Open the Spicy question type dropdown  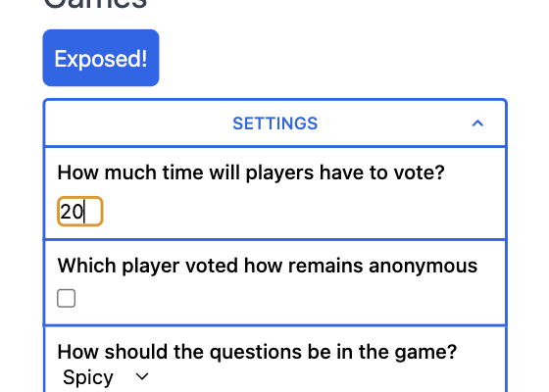click(x=104, y=377)
